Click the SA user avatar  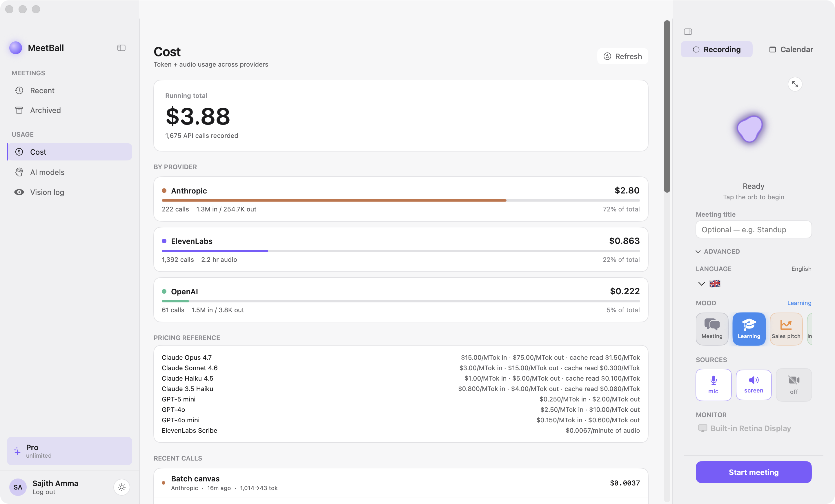point(18,487)
